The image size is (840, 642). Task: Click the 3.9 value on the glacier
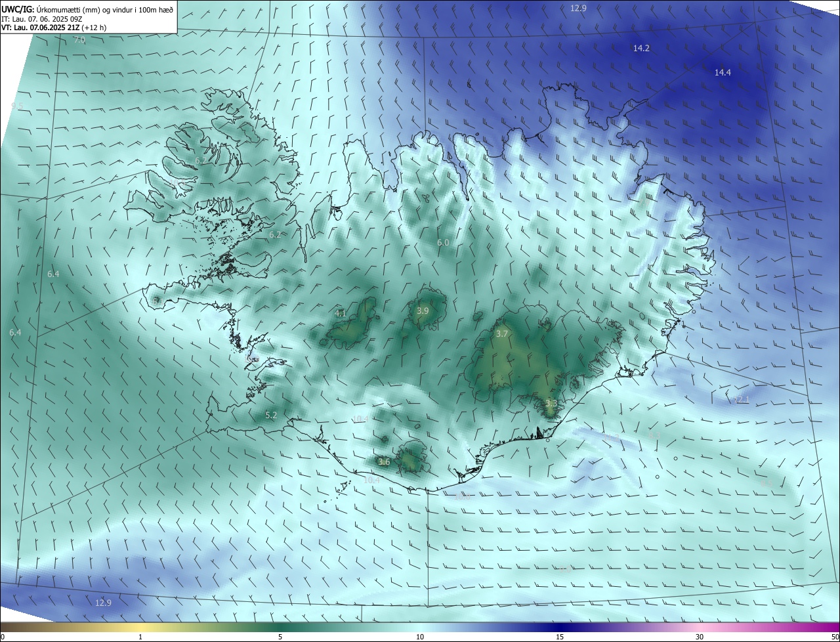point(423,311)
